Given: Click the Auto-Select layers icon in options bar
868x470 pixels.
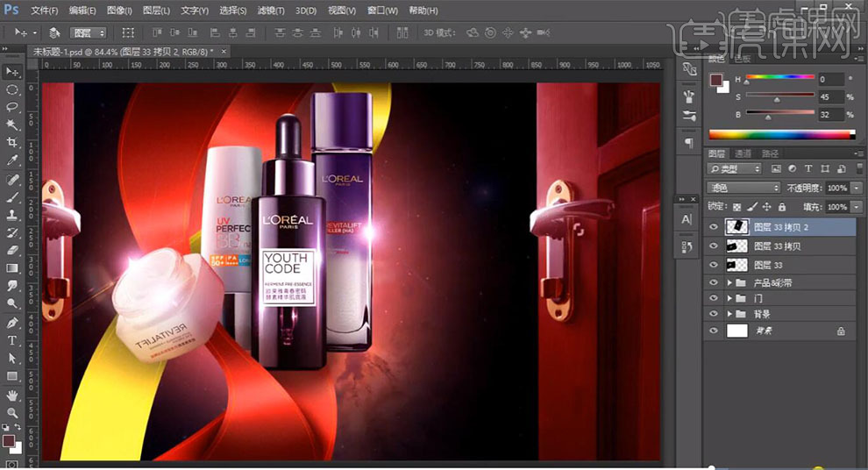Looking at the screenshot, I should 54,32.
